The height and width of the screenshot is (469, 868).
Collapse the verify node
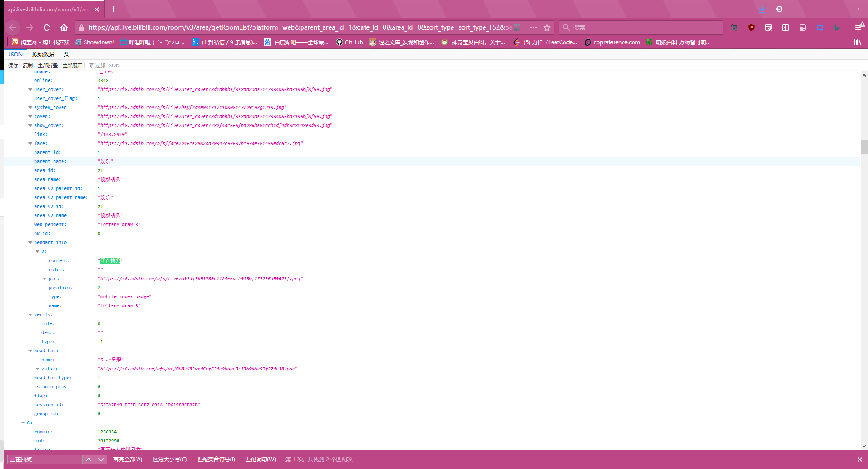(30, 314)
